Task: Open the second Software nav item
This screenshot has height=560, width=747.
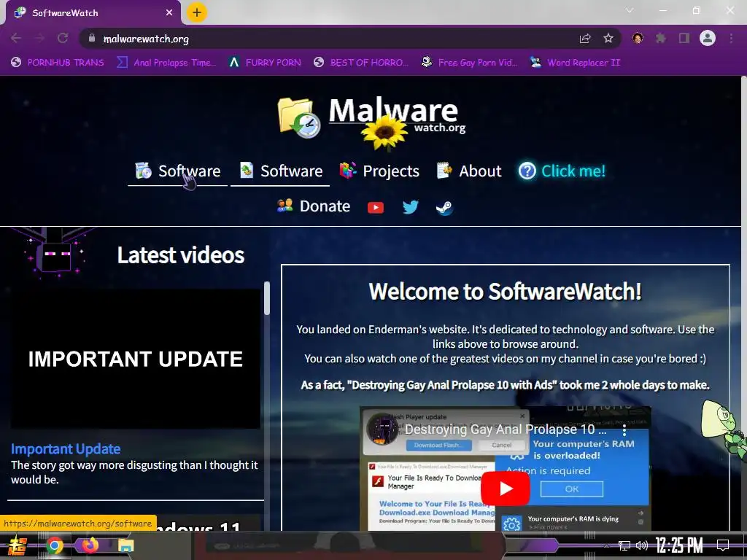Action: [x=280, y=171]
